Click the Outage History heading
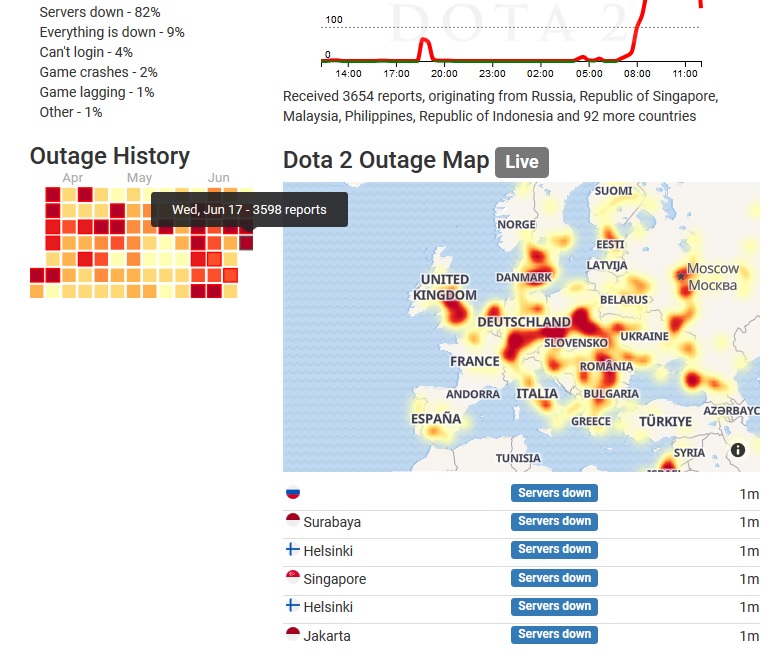Viewport: 762px width, 668px height. [x=110, y=156]
